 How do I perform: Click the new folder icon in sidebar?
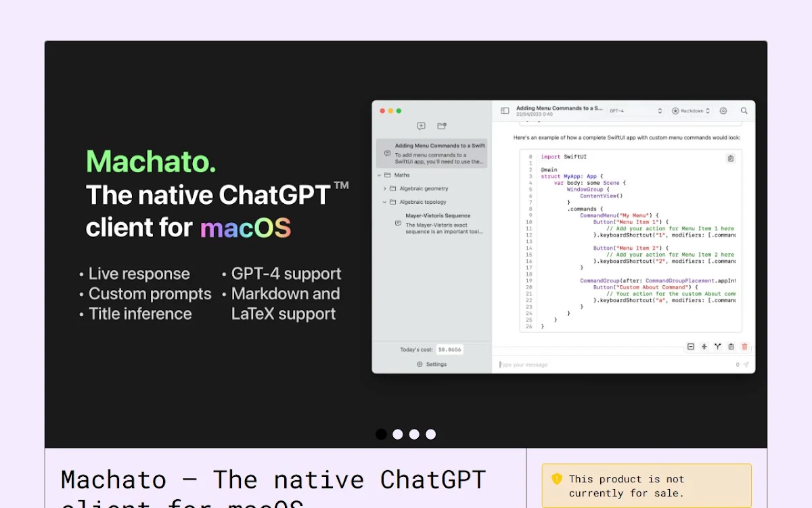pyautogui.click(x=442, y=126)
